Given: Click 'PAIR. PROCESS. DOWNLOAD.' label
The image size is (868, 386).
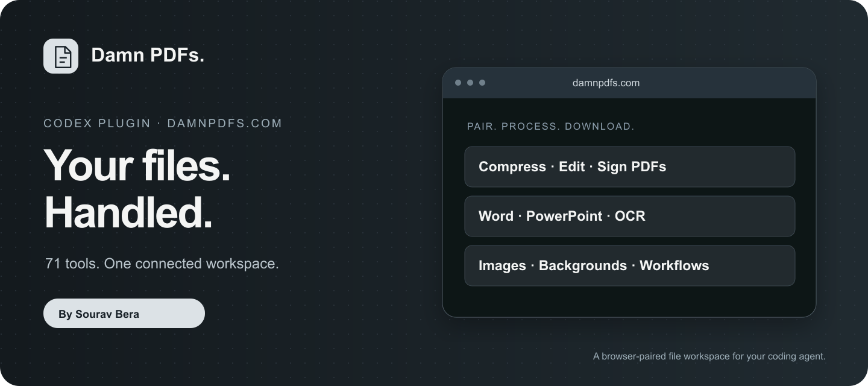Looking at the screenshot, I should tap(550, 127).
